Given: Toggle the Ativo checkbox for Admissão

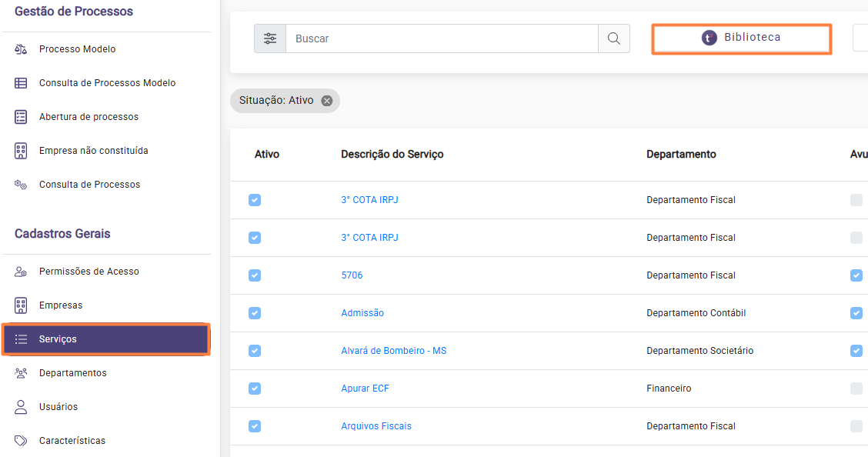Looking at the screenshot, I should point(255,313).
